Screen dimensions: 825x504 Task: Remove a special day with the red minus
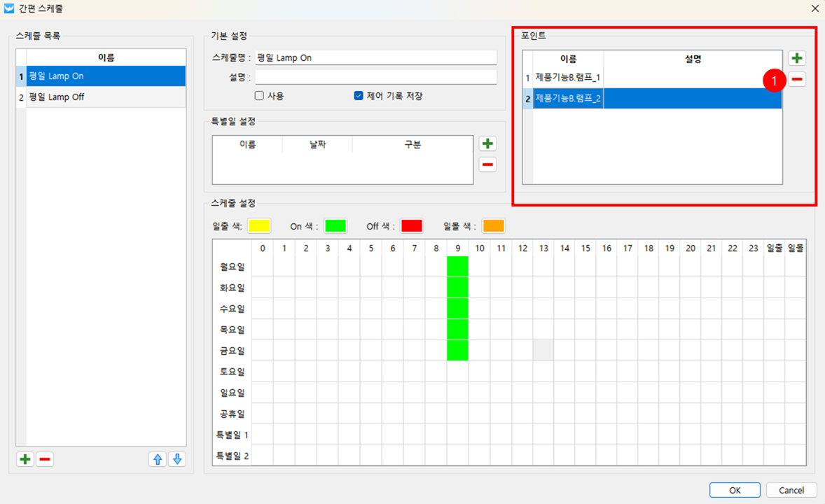point(487,164)
